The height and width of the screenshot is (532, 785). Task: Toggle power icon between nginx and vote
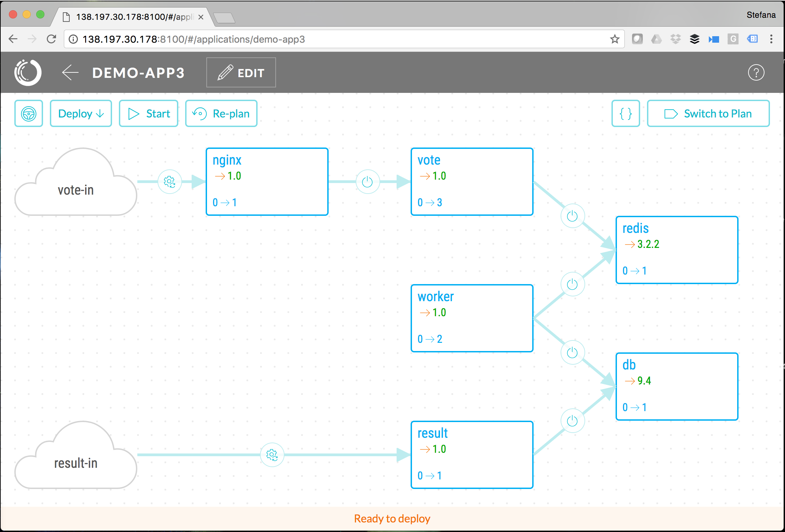tap(368, 182)
